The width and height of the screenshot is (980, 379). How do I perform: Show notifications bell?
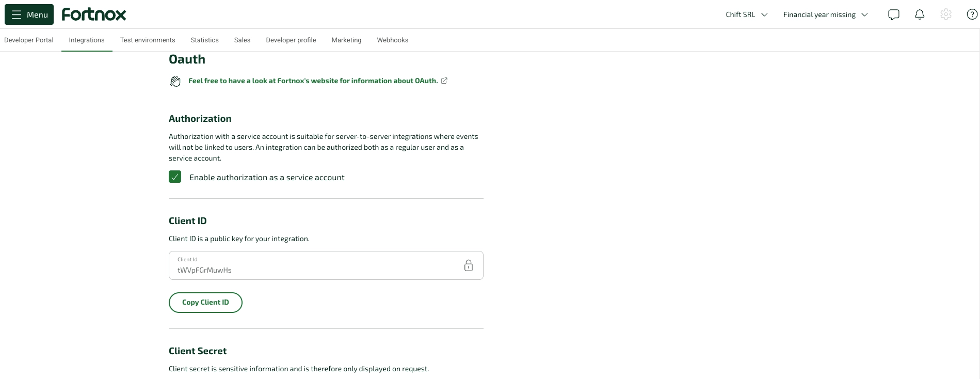(x=920, y=14)
